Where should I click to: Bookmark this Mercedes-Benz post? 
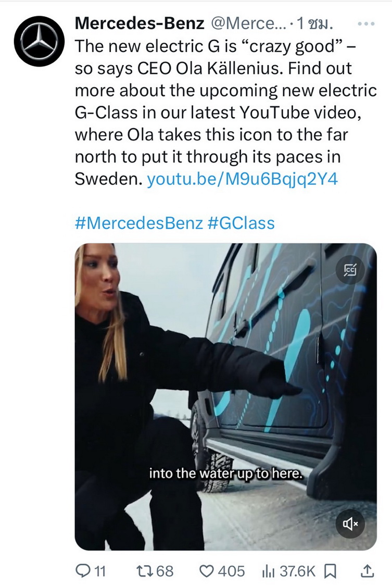[x=331, y=571]
